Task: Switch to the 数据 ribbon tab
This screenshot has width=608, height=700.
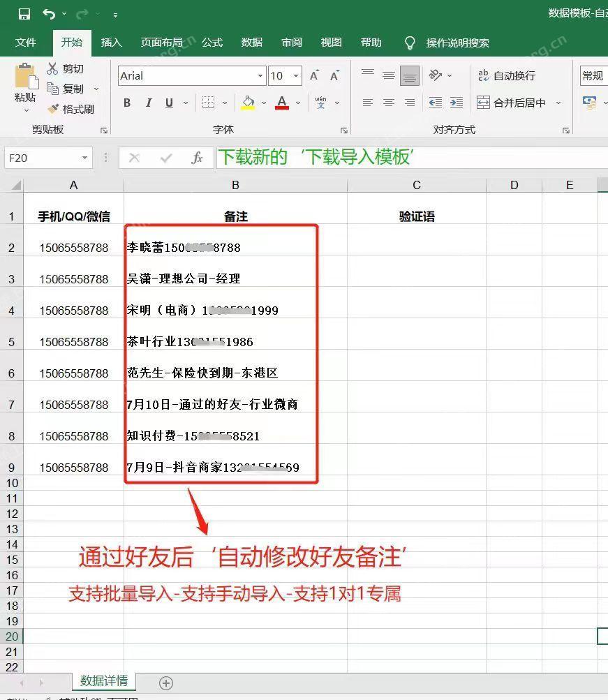Action: click(252, 43)
